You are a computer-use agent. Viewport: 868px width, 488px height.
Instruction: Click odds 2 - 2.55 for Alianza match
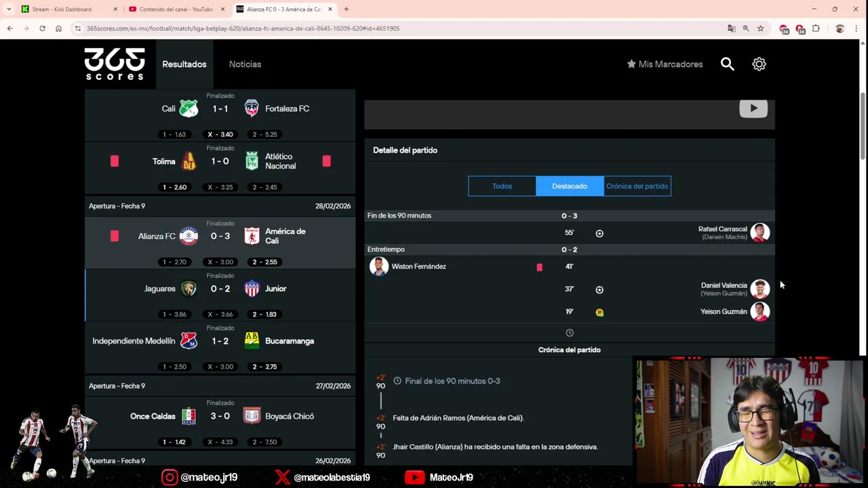(x=264, y=262)
